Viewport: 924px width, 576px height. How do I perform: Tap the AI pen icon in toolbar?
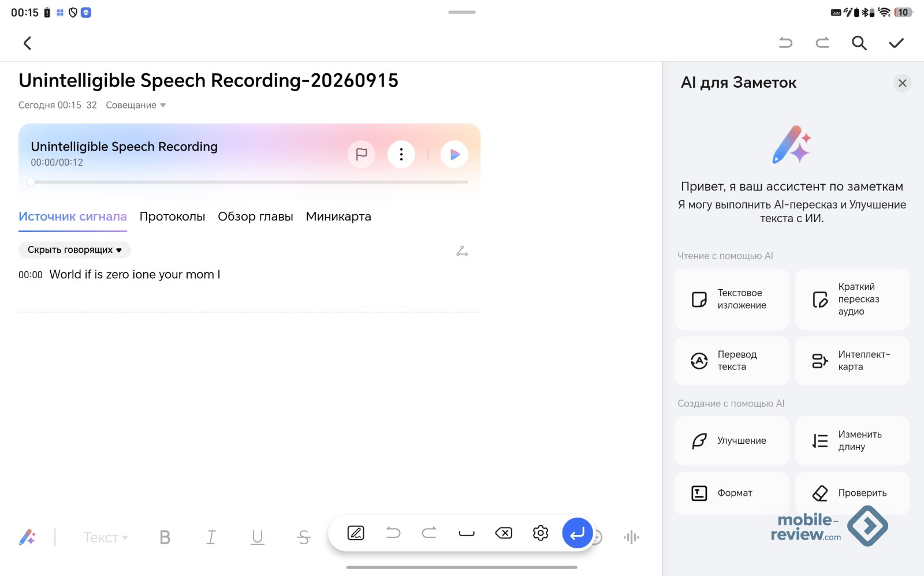click(28, 537)
